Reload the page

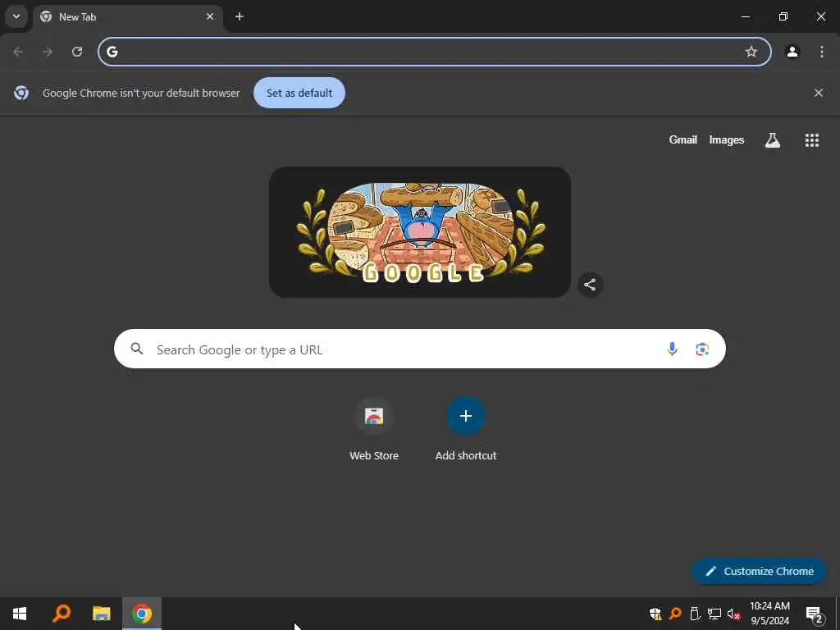click(77, 52)
